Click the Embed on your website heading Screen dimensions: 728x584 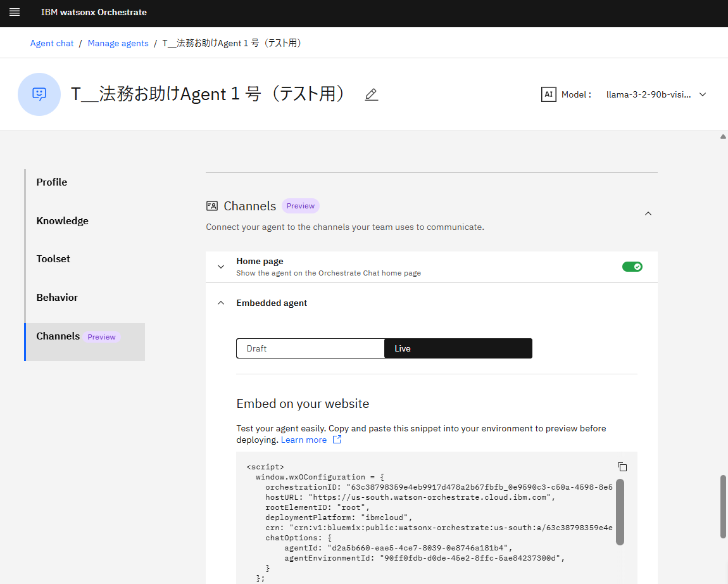[303, 403]
